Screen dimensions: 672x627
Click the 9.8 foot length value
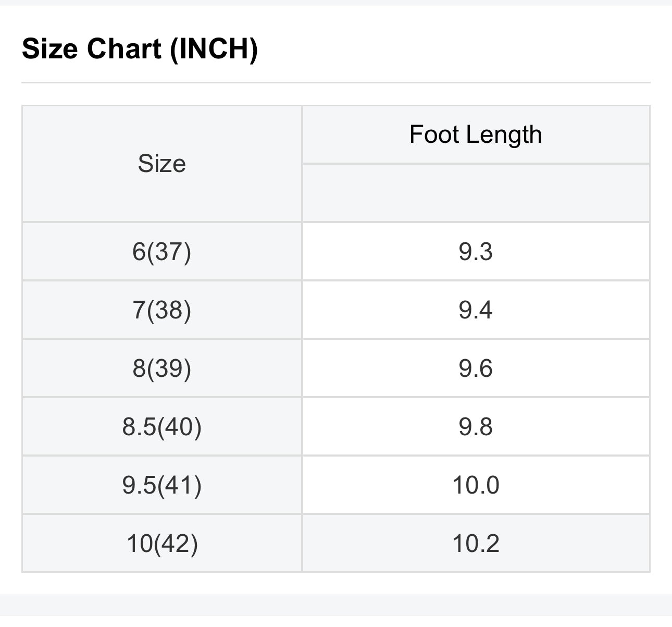click(476, 426)
